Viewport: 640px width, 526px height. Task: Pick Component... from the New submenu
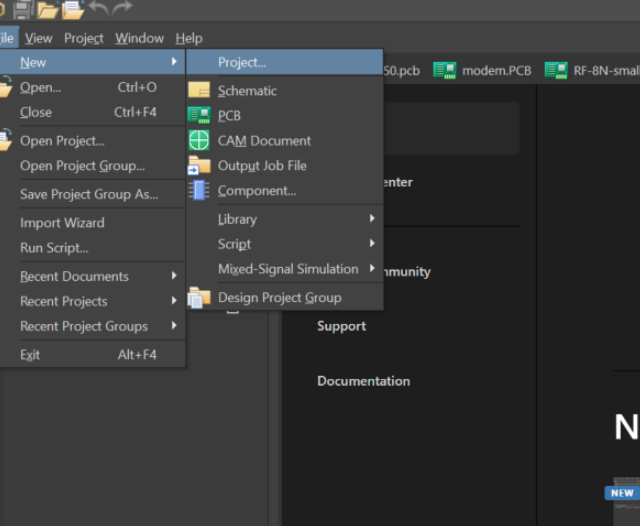257,191
